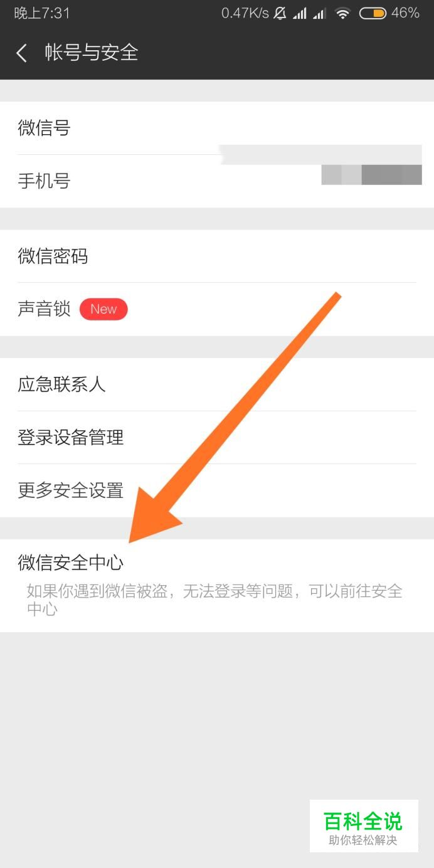Viewport: 434px width, 868px height.
Task: Tap the red New badge
Action: (x=103, y=309)
